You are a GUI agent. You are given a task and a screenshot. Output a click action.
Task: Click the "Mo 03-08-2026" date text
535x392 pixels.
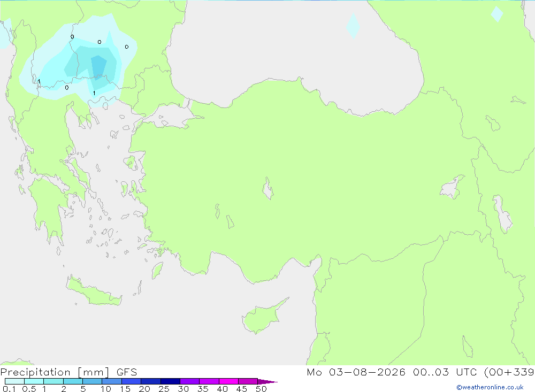coord(356,372)
